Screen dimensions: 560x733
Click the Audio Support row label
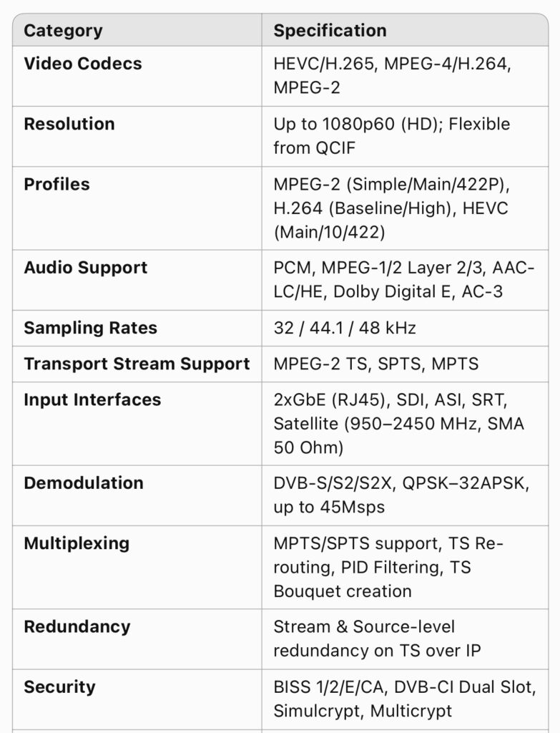[86, 268]
